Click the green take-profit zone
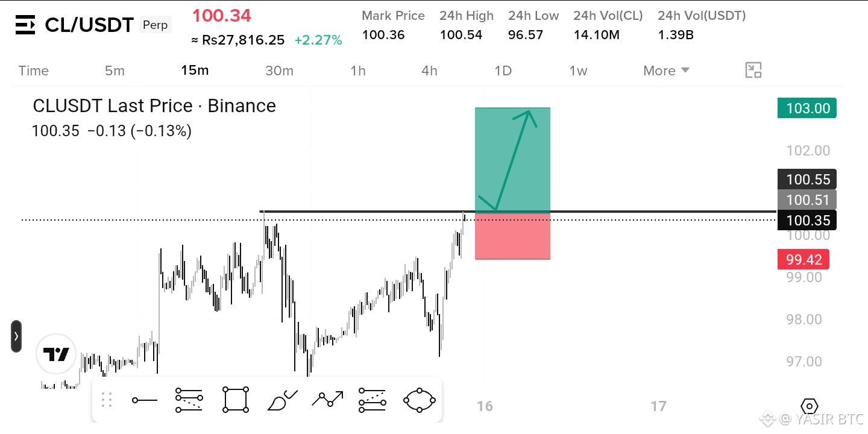The image size is (868, 434). (x=512, y=160)
